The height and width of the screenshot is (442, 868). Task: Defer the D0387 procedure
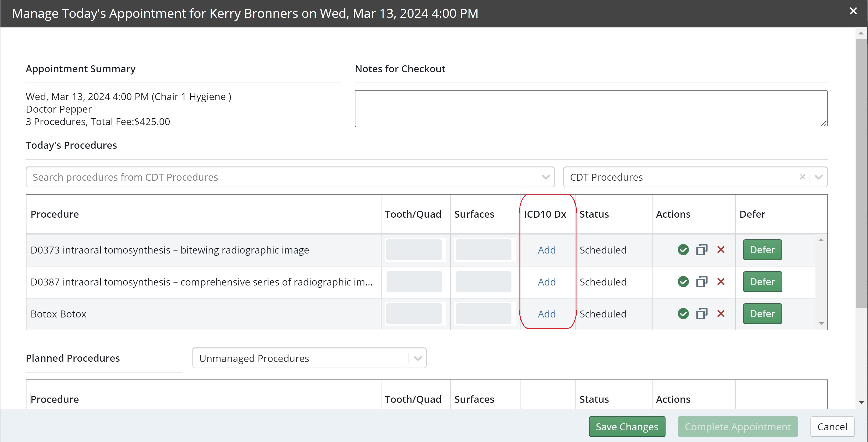[x=762, y=282]
